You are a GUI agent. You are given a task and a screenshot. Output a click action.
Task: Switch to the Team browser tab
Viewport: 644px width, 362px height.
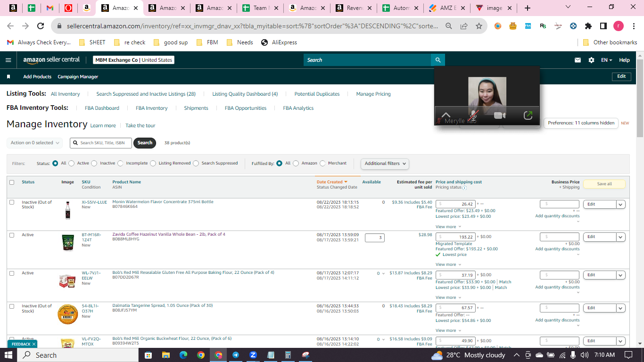click(260, 8)
